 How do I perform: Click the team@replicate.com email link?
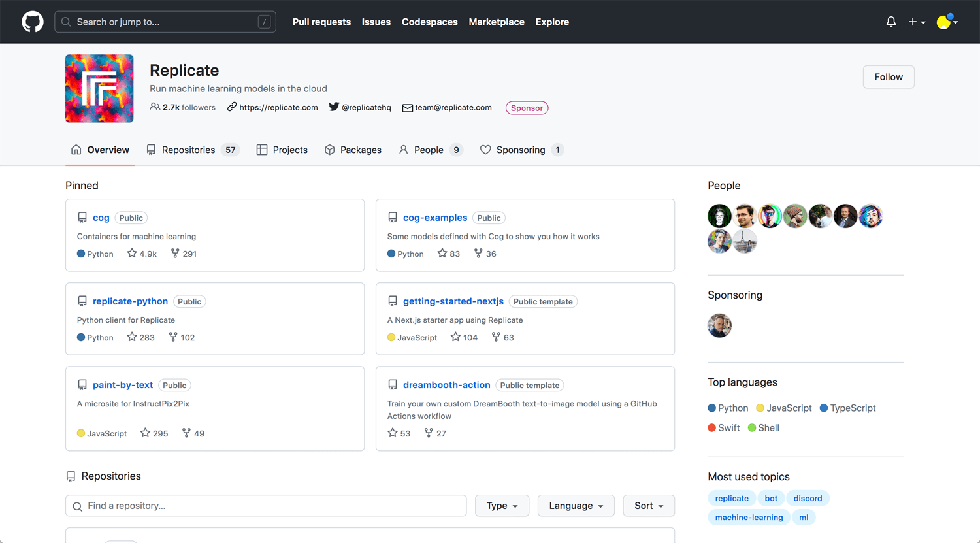[x=447, y=107]
